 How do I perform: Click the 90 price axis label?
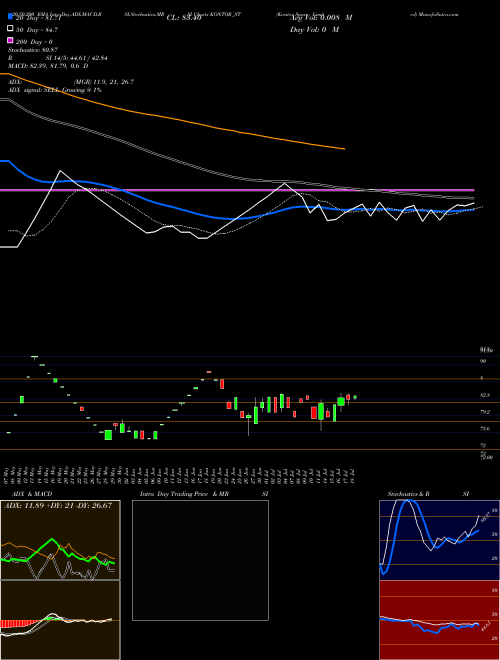point(483,361)
